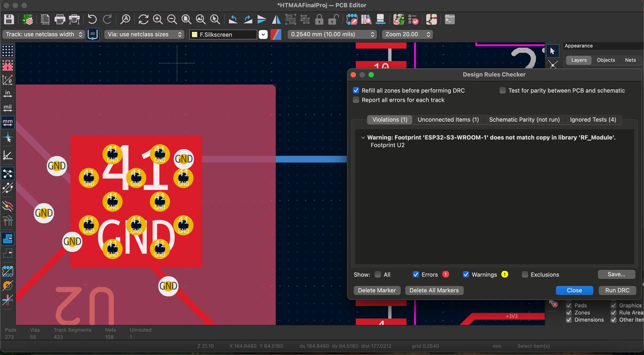Undo the last edit
The image size is (644, 355).
(92, 19)
